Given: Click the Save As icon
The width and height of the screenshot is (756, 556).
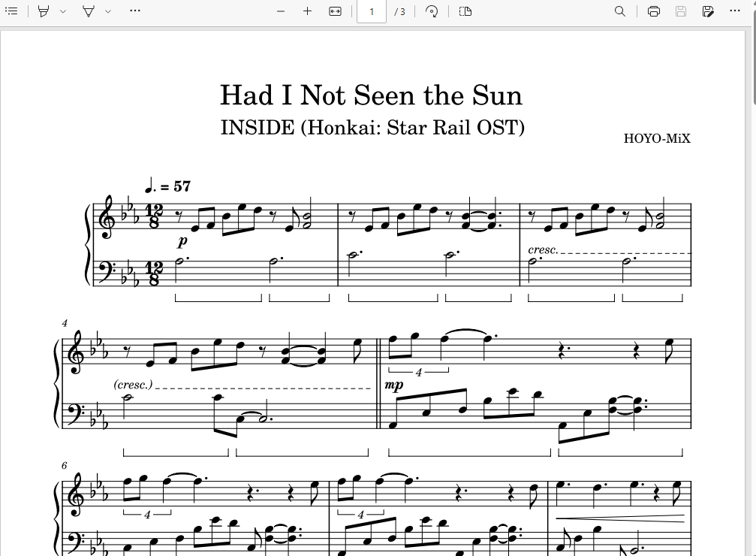Looking at the screenshot, I should [x=708, y=11].
